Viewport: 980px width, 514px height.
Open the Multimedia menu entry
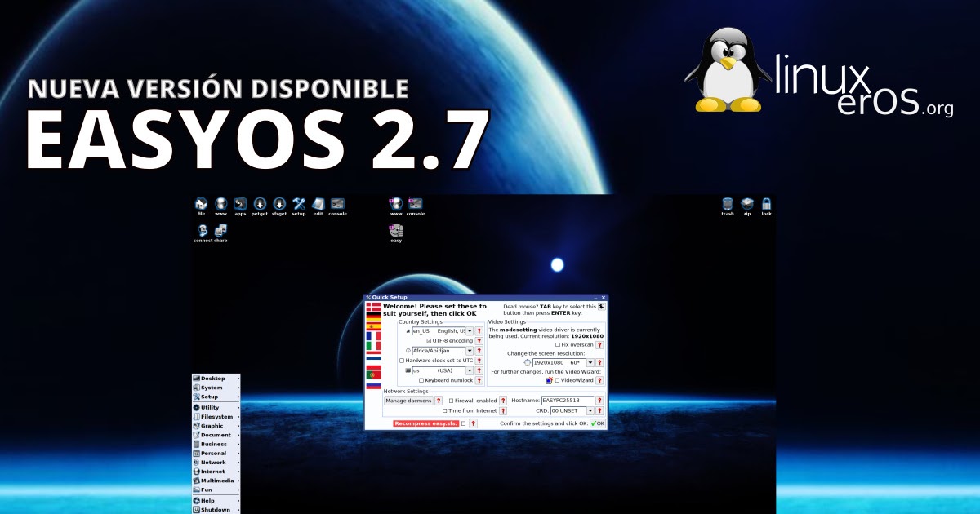pyautogui.click(x=215, y=481)
